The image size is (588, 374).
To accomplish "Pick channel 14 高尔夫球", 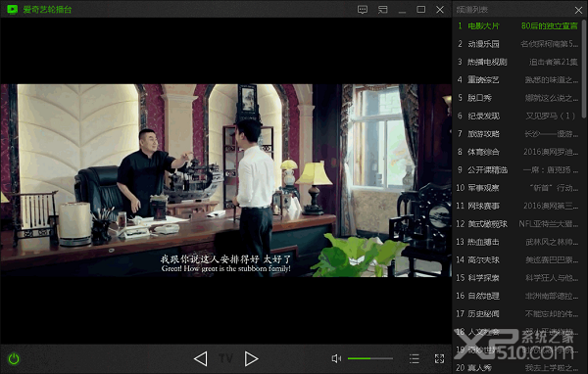I will click(x=517, y=259).
